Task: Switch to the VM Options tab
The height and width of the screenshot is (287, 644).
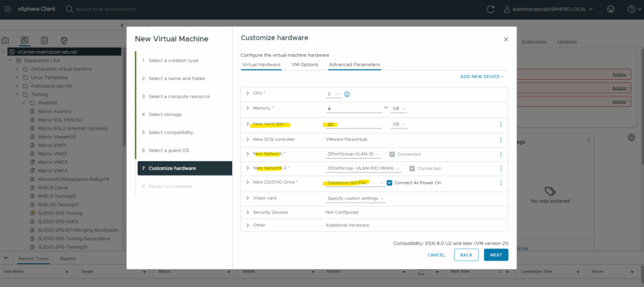Action: click(x=304, y=65)
